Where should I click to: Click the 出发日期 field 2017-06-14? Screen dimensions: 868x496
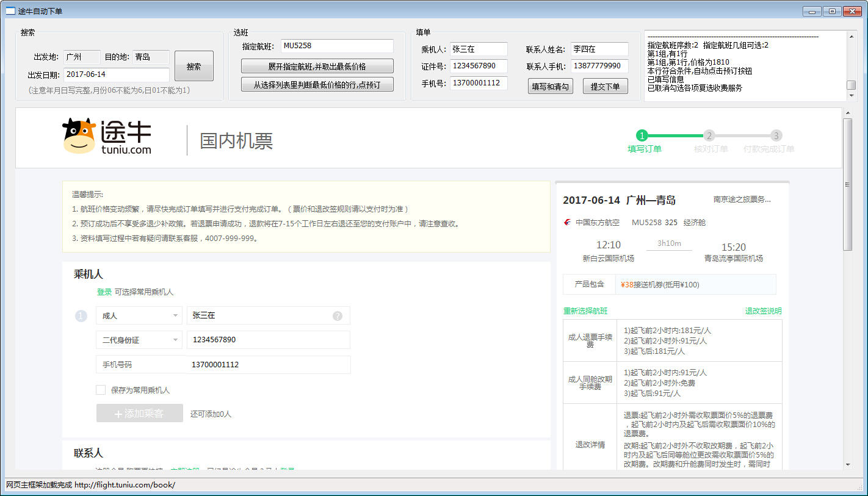pyautogui.click(x=117, y=74)
